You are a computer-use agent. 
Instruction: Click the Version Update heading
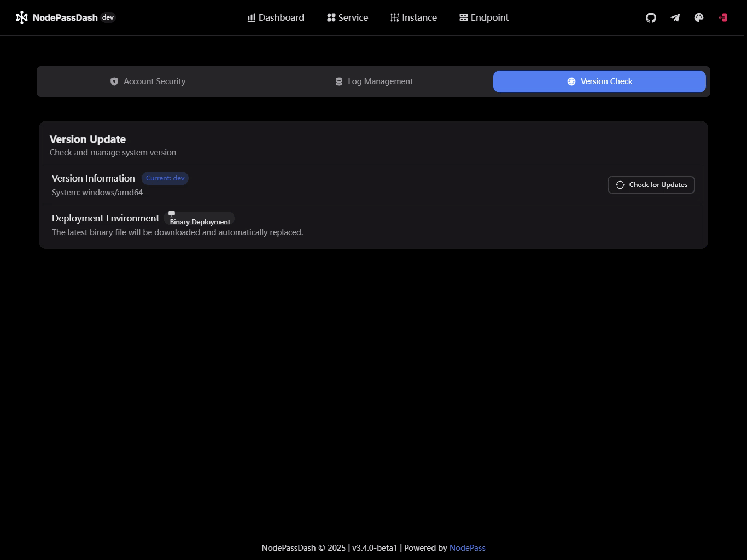[x=87, y=139]
